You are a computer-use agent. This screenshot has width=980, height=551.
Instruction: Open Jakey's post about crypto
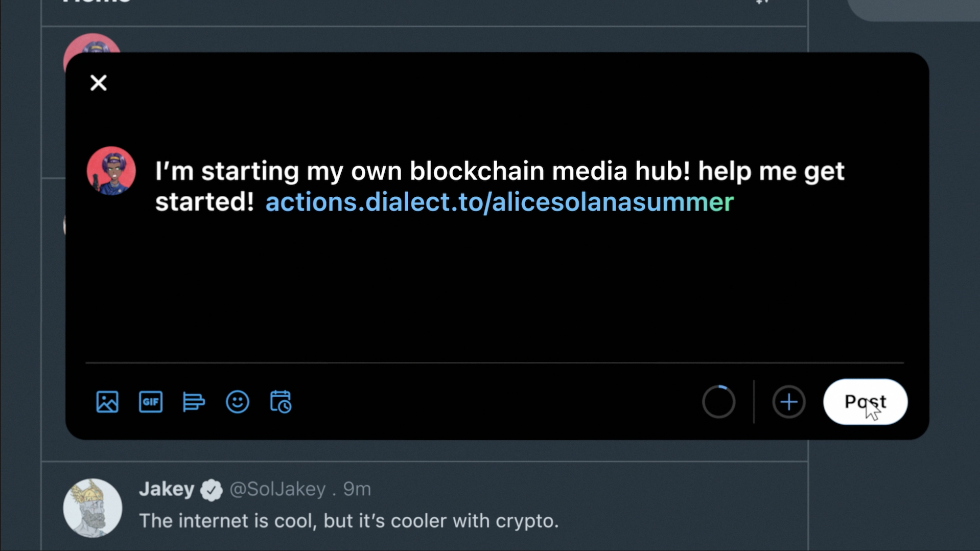(x=348, y=521)
